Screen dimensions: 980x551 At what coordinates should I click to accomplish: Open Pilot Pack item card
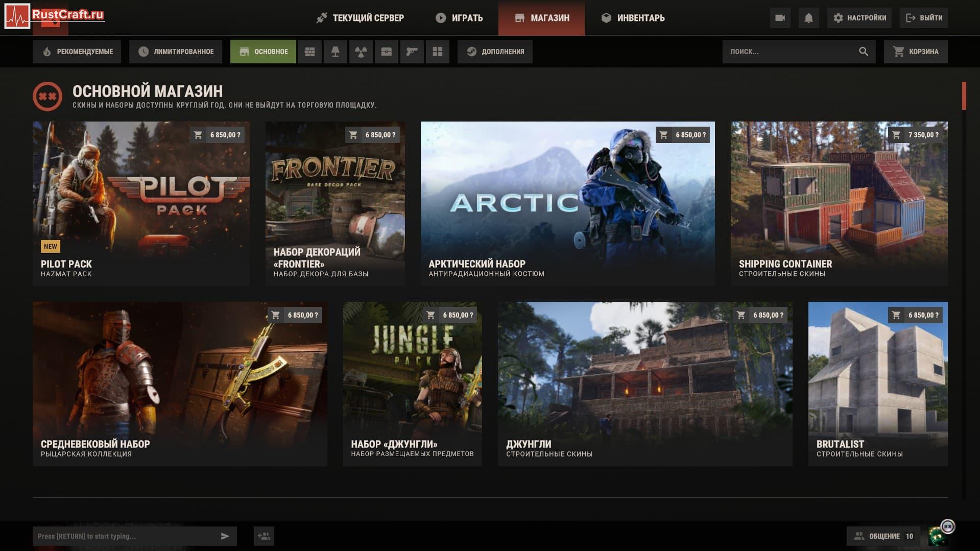141,204
